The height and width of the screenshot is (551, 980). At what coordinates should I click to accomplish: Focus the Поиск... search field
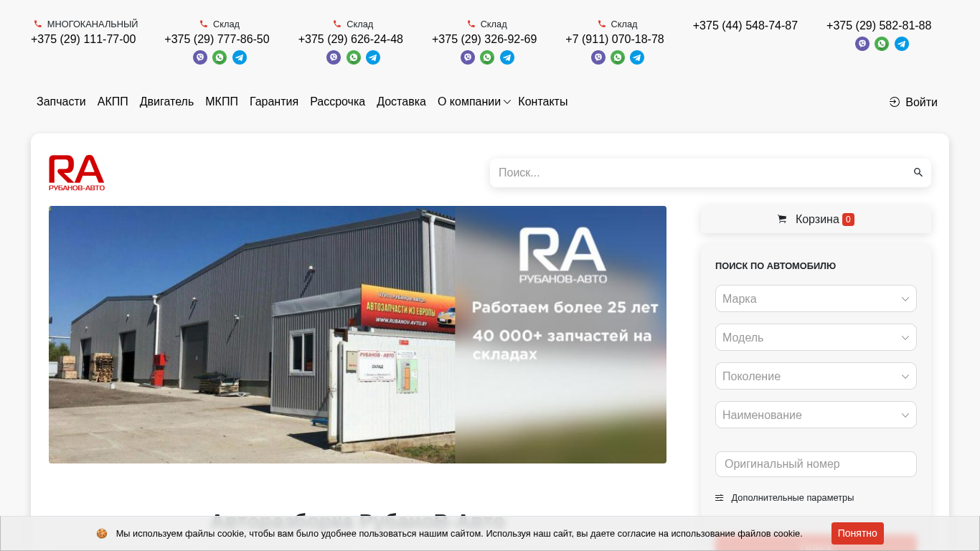pyautogui.click(x=700, y=173)
